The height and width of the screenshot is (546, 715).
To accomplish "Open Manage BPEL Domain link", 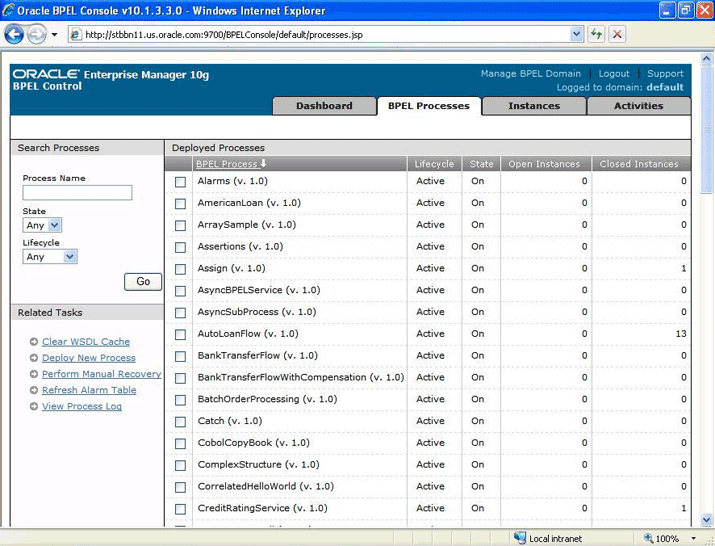I will click(x=531, y=73).
